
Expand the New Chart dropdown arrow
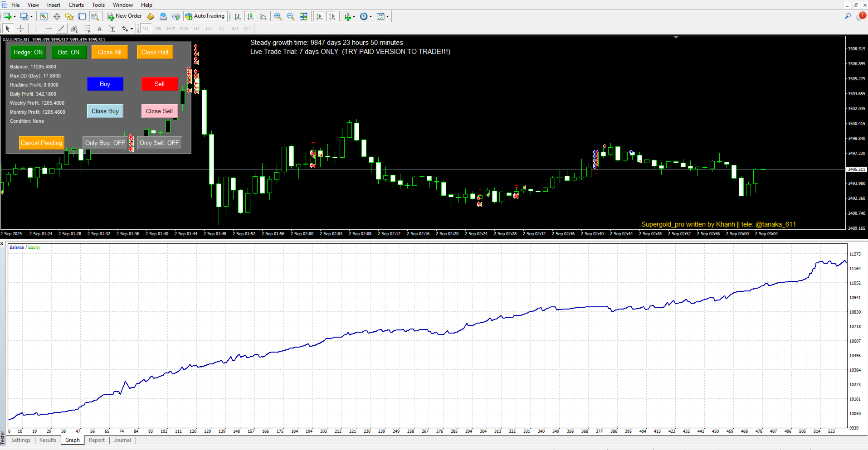15,16
